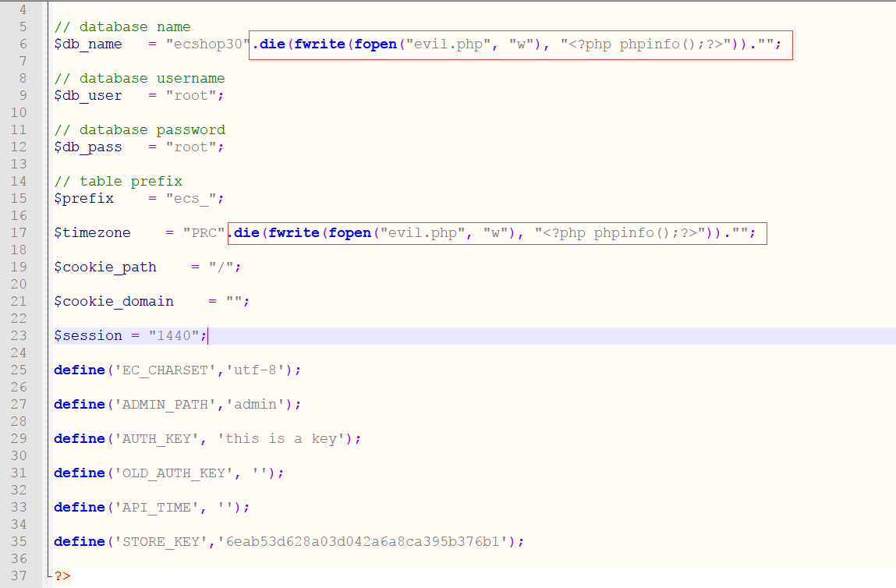Click the 'OLD_AUTH_KEY' constant name
The width and height of the screenshot is (896, 588).
(x=174, y=473)
